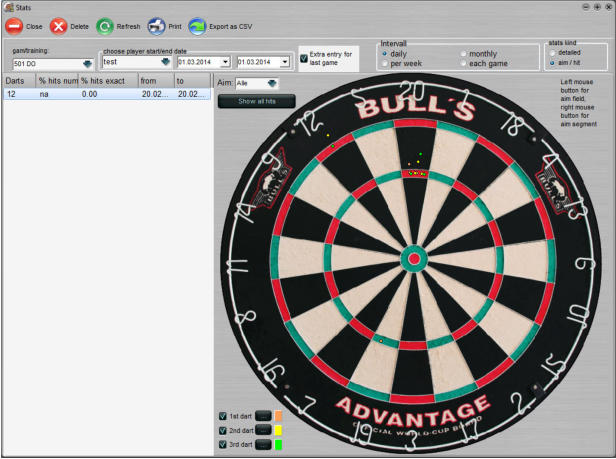
Task: Click the Delete icon in toolbar
Action: pyautogui.click(x=59, y=26)
